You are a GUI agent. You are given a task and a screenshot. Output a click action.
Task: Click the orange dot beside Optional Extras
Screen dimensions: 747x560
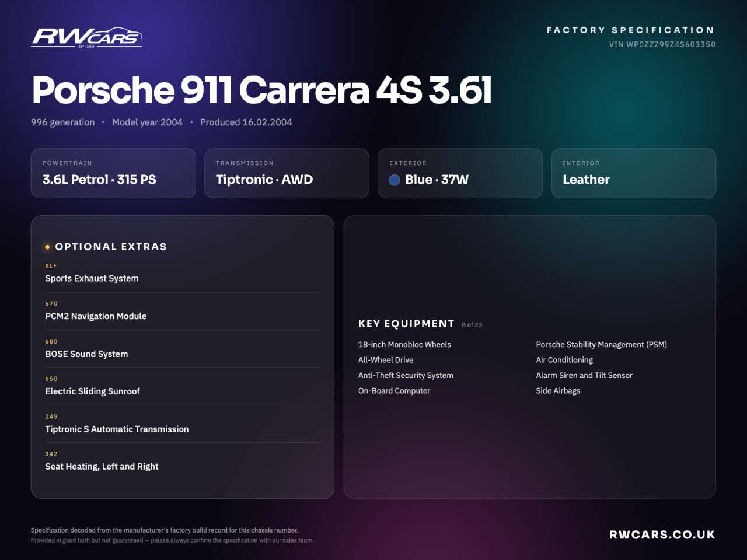click(x=47, y=247)
